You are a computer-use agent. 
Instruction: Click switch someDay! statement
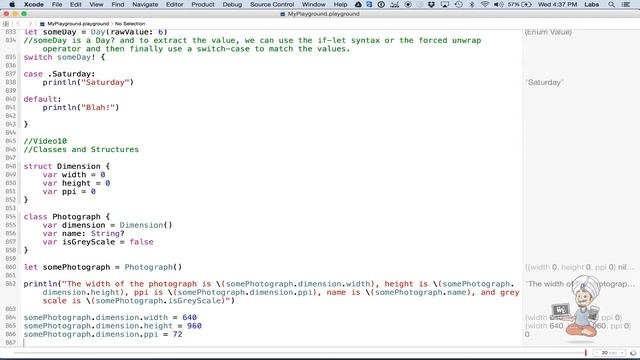pyautogui.click(x=64, y=57)
